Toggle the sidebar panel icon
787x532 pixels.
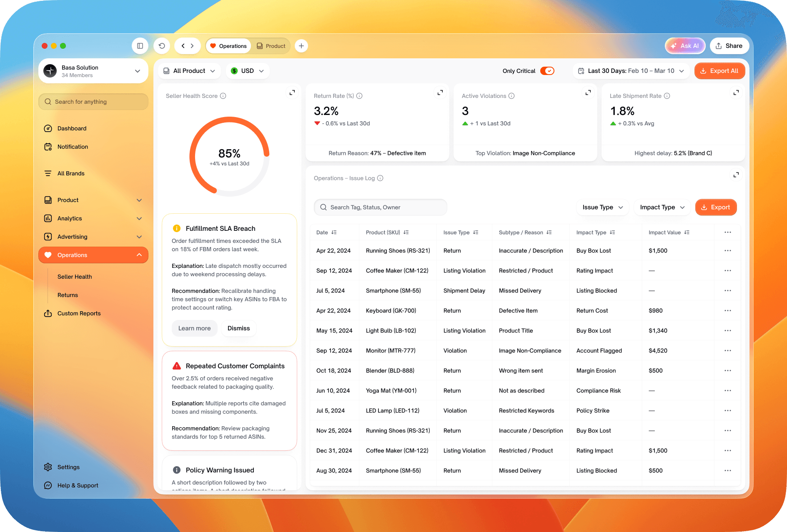(x=140, y=46)
